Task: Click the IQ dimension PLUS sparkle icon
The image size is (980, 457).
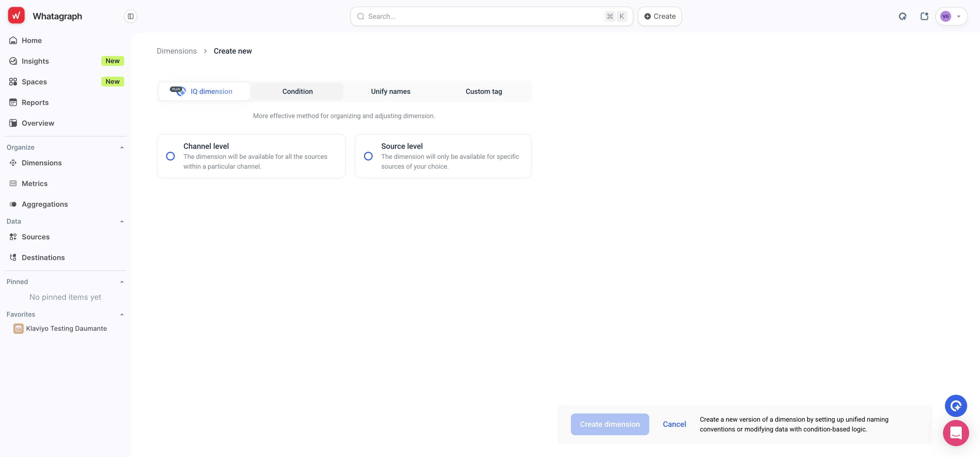Action: point(178,91)
